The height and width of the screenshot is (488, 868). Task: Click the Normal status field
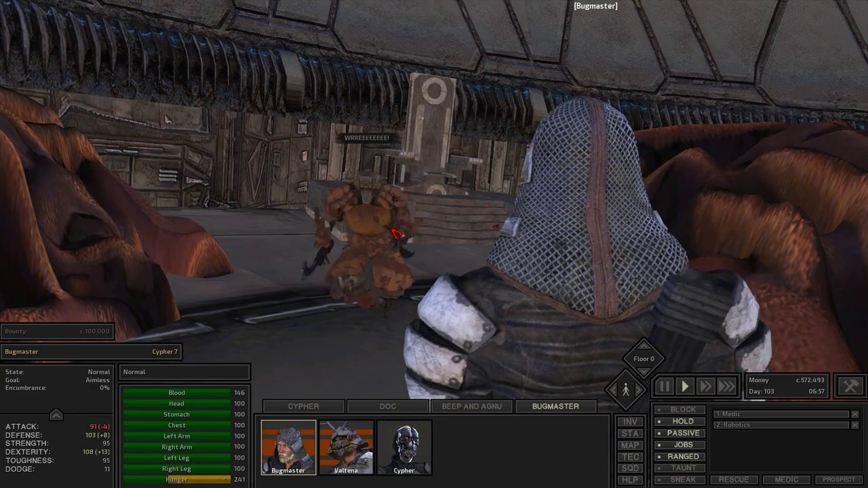coord(184,371)
